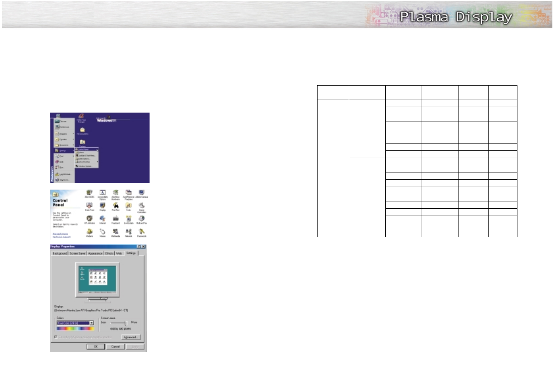Switch to the Settings tab
The height and width of the screenshot is (392, 555).
(131, 253)
